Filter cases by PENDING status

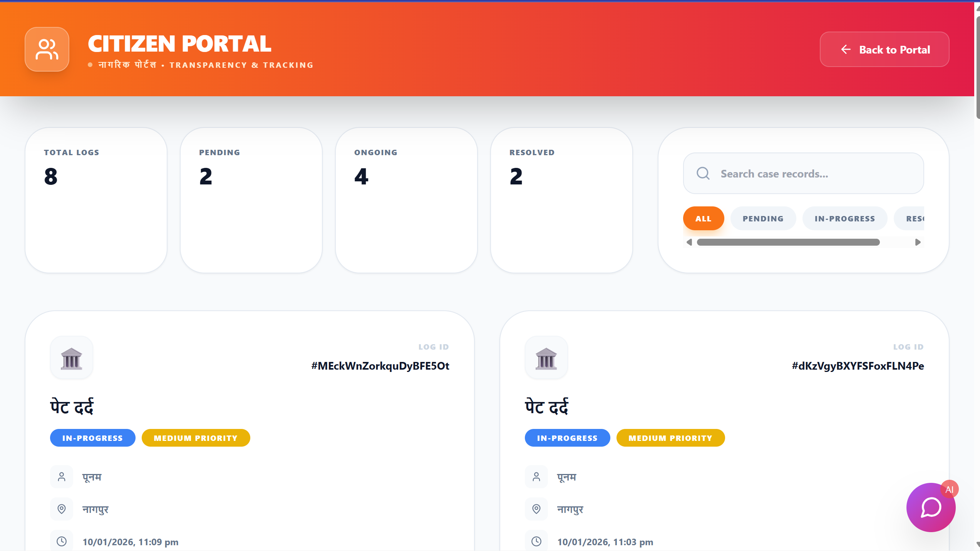point(763,218)
